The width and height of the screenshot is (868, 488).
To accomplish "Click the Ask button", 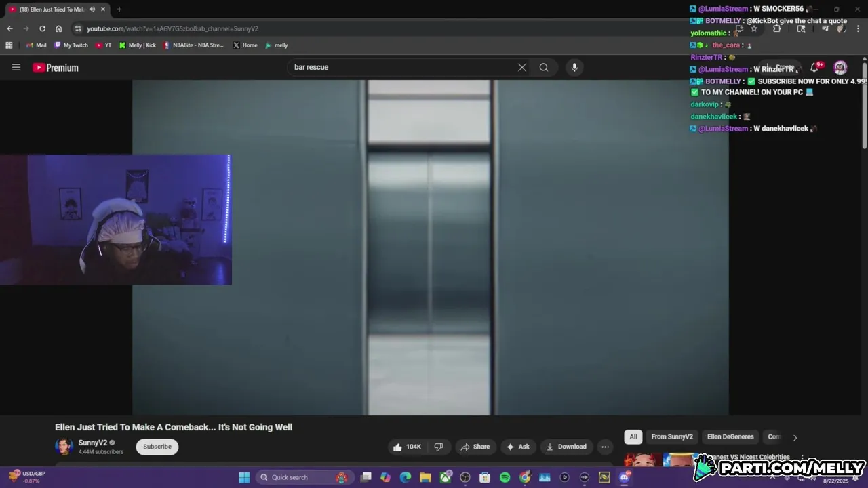I will [517, 447].
